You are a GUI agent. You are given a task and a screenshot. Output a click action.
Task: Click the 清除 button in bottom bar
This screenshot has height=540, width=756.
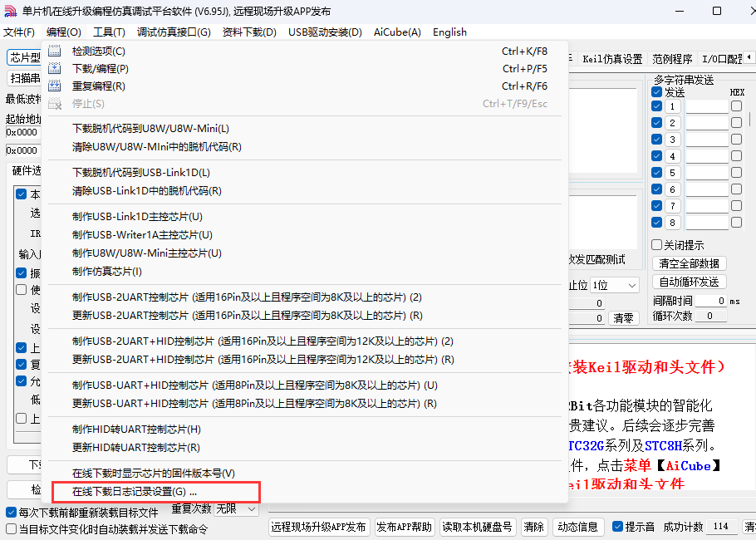[x=533, y=527]
